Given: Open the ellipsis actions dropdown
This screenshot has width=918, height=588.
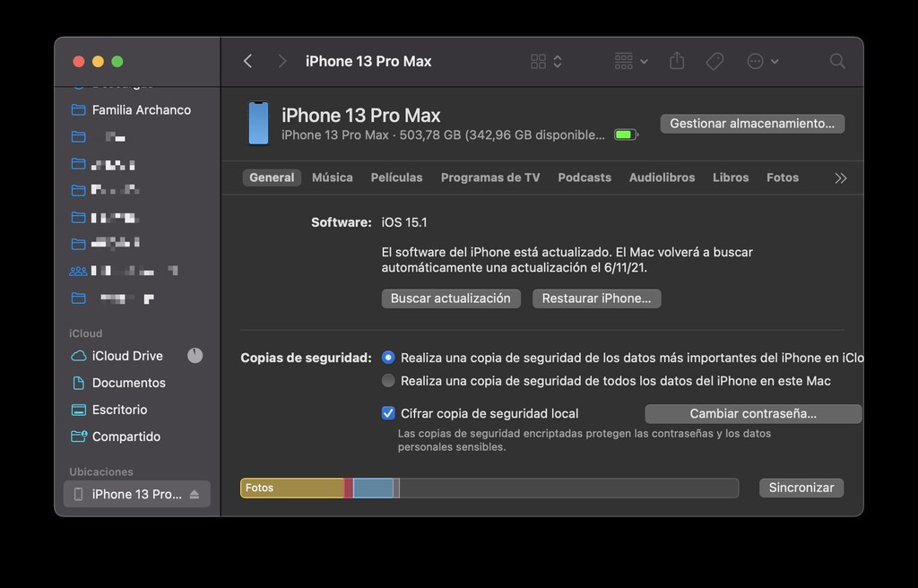Looking at the screenshot, I should pyautogui.click(x=756, y=61).
